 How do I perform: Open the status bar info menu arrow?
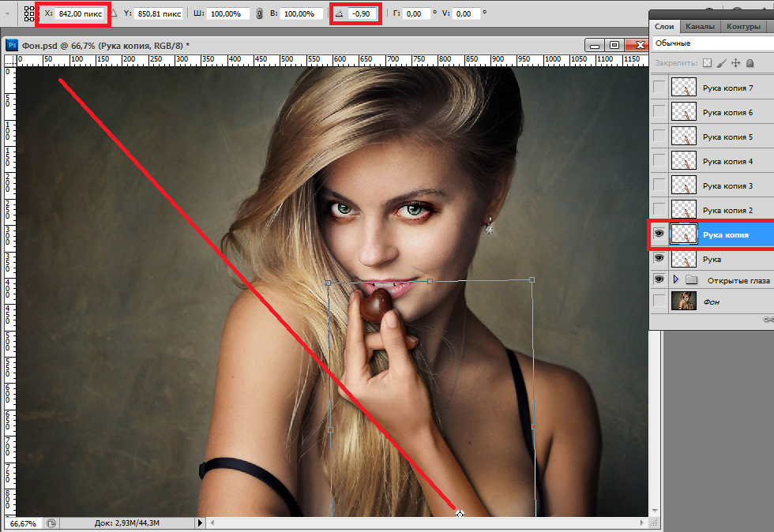[199, 523]
